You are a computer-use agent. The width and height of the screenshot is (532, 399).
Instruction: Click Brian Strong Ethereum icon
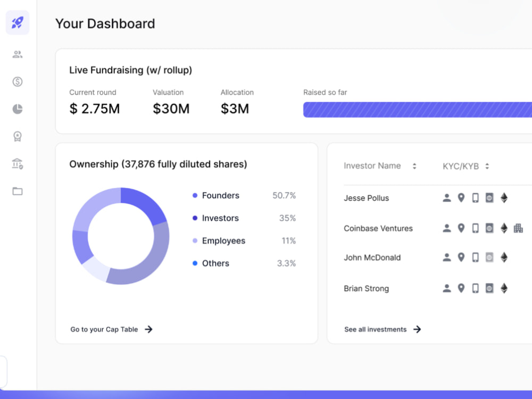point(504,288)
